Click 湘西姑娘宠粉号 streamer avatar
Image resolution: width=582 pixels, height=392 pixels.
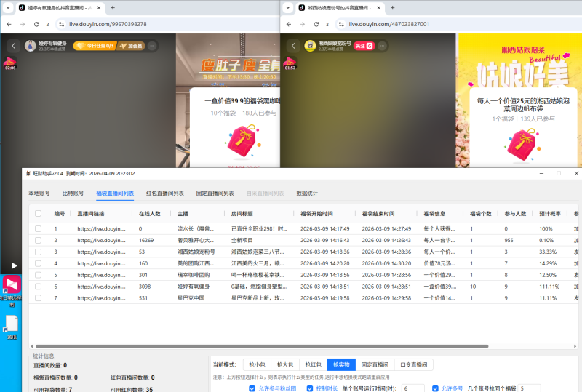point(310,46)
